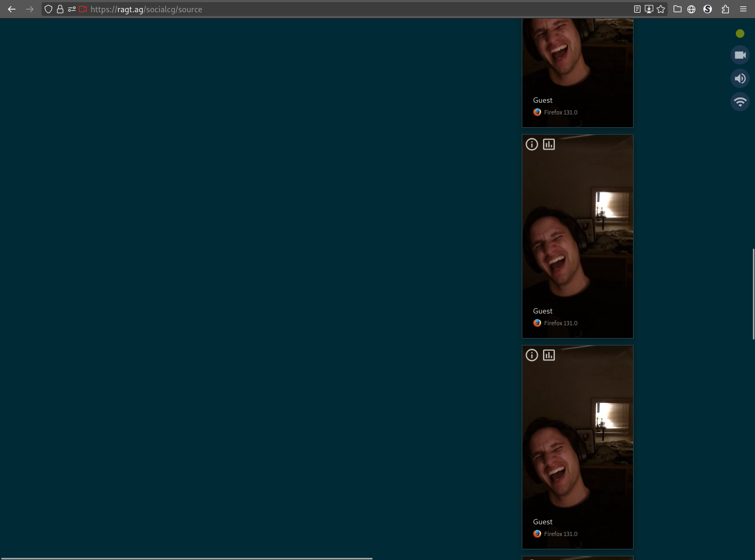
Task: Open stats chart icon on lowest full tile
Action: (x=549, y=355)
